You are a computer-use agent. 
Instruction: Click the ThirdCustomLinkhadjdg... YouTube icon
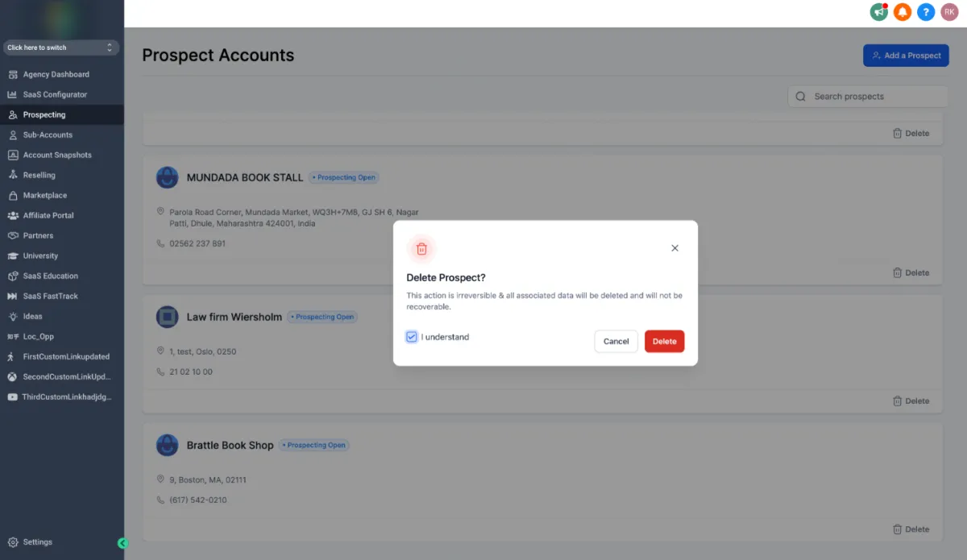[13, 396]
